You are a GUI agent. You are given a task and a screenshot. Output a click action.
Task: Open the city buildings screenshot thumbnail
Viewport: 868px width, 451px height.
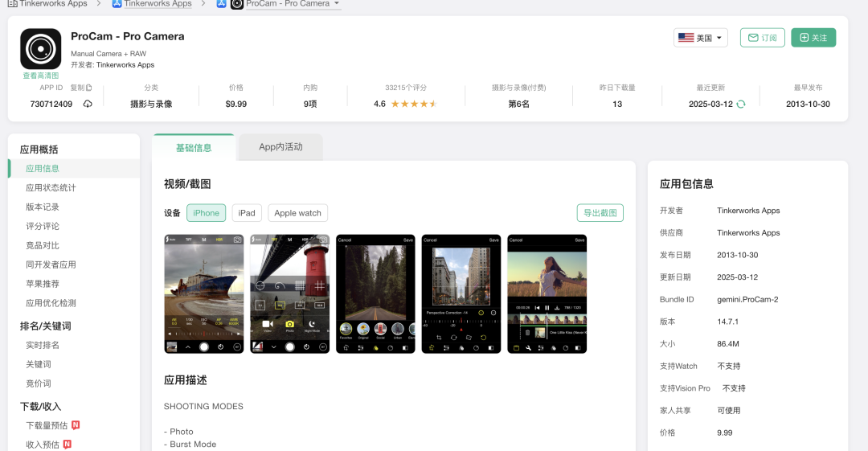[461, 293]
